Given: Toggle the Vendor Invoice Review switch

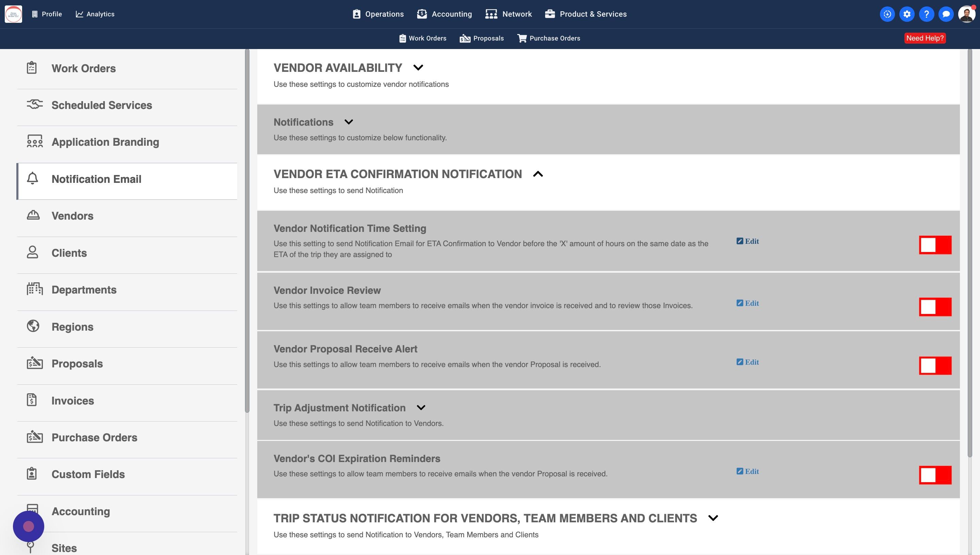Looking at the screenshot, I should coord(935,307).
